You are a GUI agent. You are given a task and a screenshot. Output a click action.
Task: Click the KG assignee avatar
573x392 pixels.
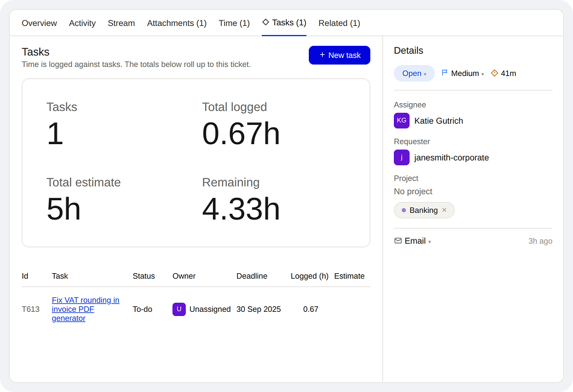coord(401,121)
